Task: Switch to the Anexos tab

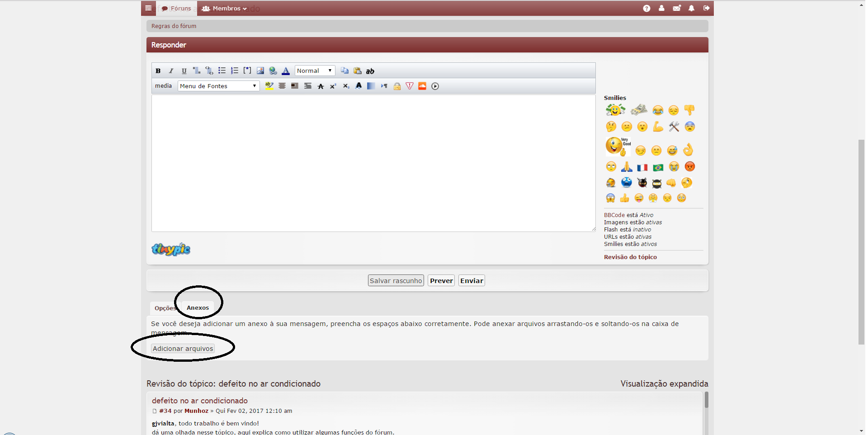Action: [198, 308]
